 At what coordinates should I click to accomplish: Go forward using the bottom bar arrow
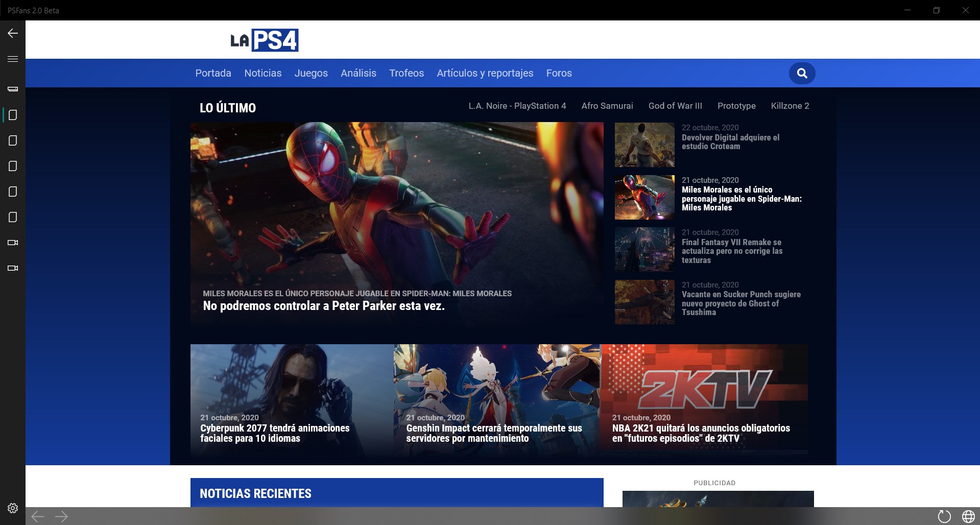(61, 516)
